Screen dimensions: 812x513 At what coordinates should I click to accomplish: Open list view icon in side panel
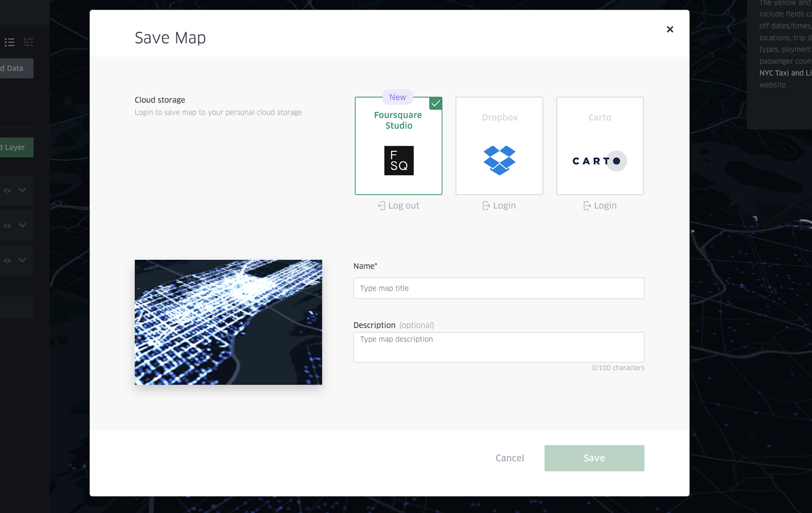tap(10, 42)
